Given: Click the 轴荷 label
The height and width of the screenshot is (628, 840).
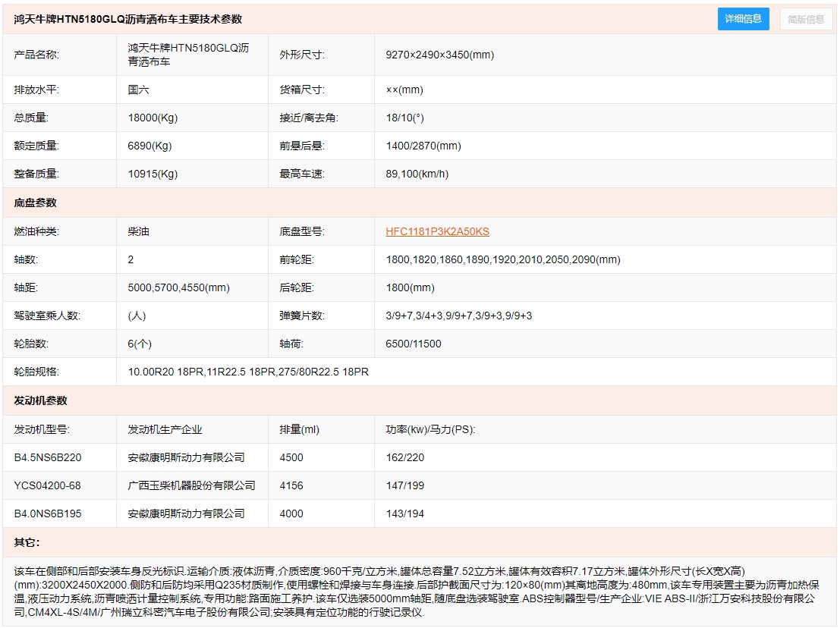Looking at the screenshot, I should [291, 344].
